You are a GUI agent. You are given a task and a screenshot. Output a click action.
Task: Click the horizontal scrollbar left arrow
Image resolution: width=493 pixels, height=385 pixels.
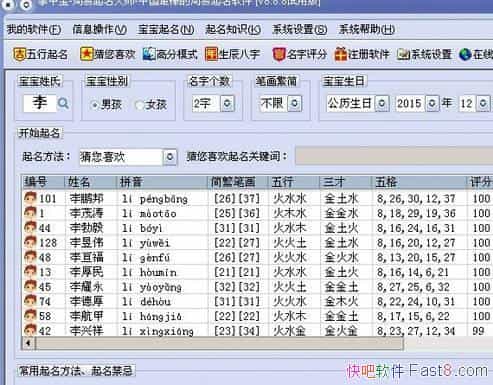point(28,343)
